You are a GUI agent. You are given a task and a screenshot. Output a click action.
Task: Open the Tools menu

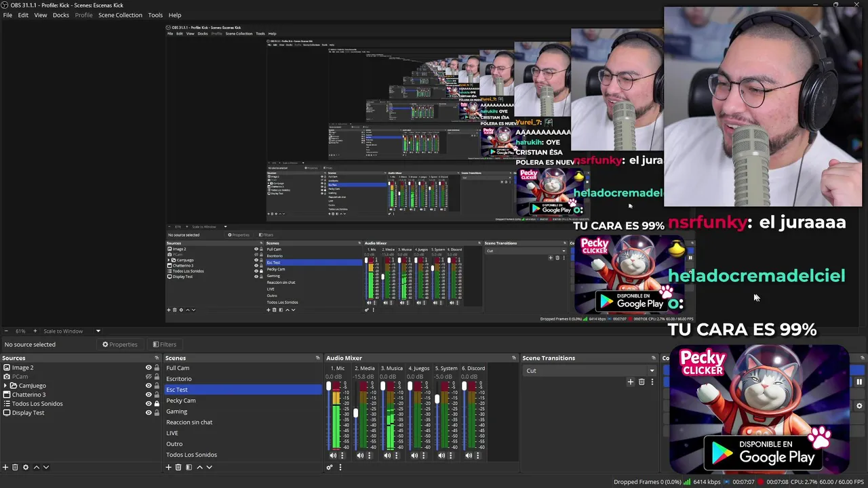155,15
